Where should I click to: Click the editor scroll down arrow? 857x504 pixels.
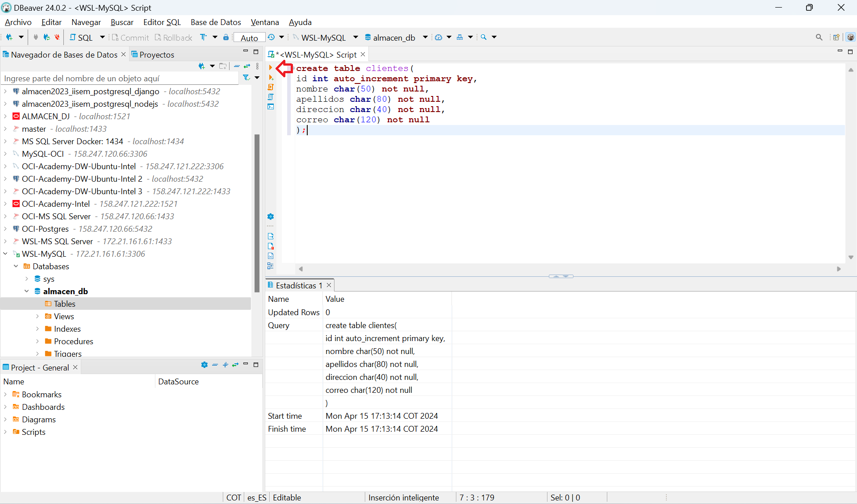click(x=851, y=257)
